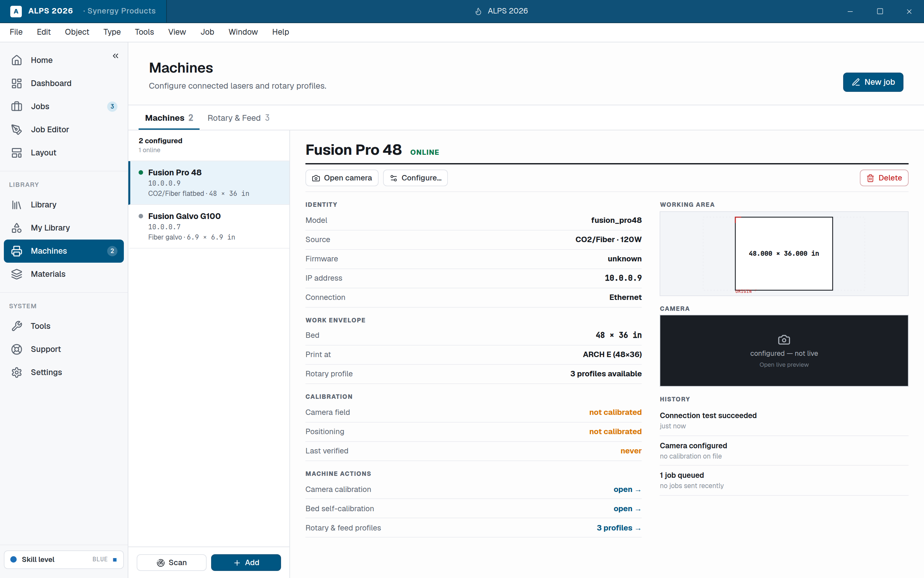Click the ALPS logo icon in title bar
Viewport: 924px width, 578px height.
coord(16,11)
